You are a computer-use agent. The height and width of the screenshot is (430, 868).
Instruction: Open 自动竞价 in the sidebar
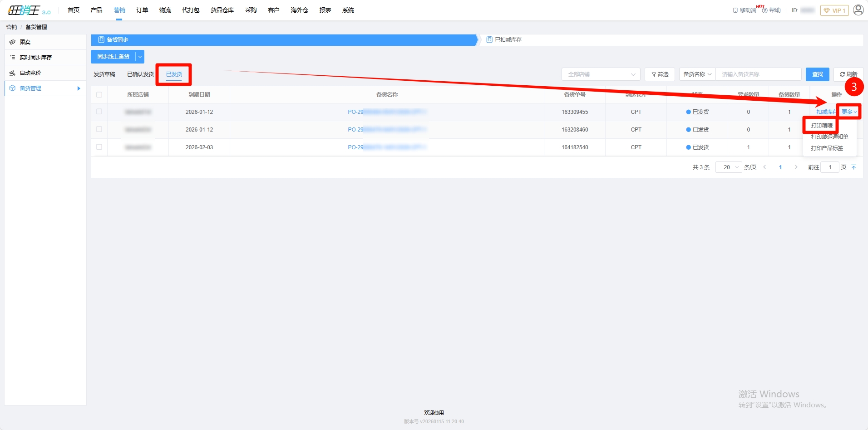pos(30,73)
